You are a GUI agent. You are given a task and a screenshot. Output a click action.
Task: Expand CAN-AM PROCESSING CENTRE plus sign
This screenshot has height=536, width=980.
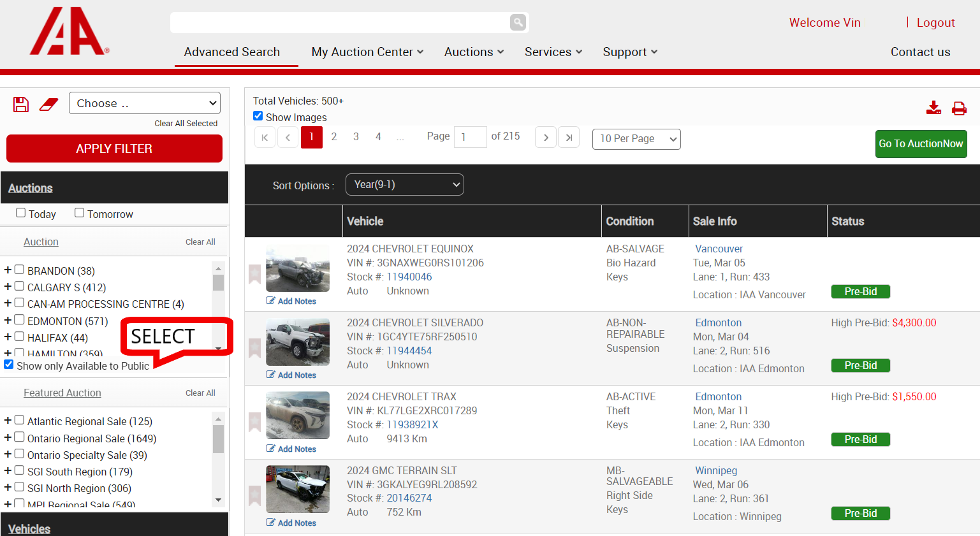[8, 303]
